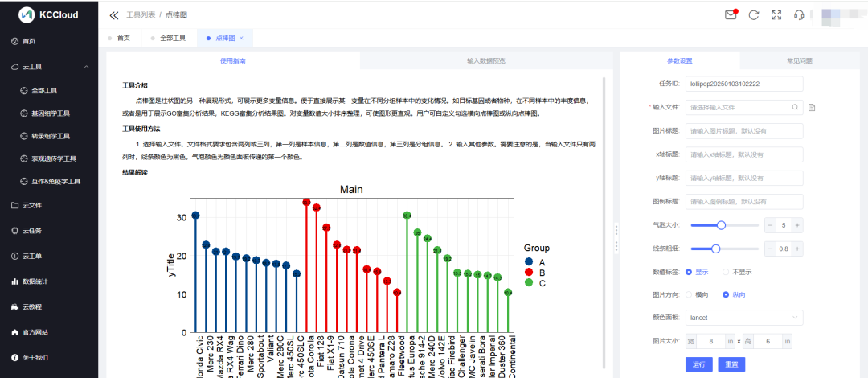Click the 图片标题 input field
Viewport: 868px width, 378px height.
744,131
